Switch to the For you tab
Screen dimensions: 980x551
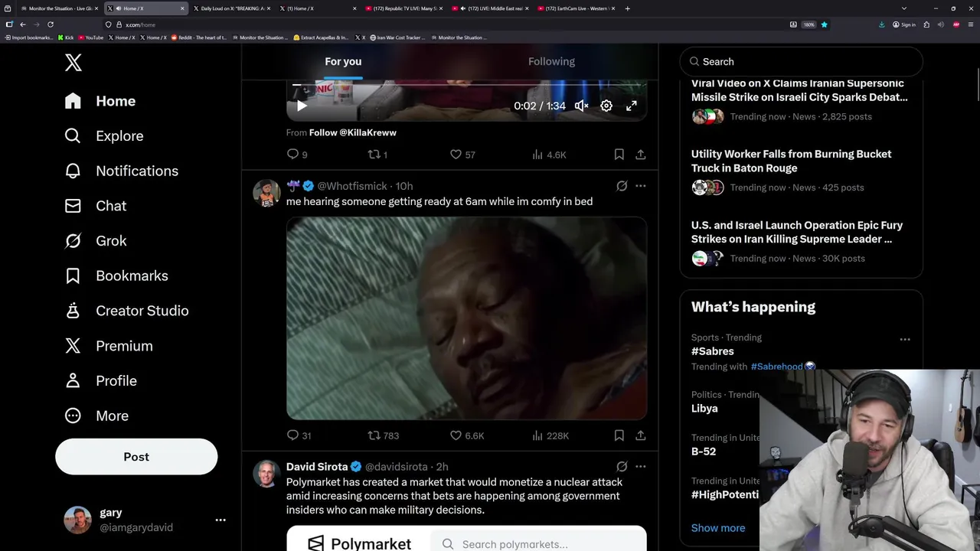(x=343, y=61)
